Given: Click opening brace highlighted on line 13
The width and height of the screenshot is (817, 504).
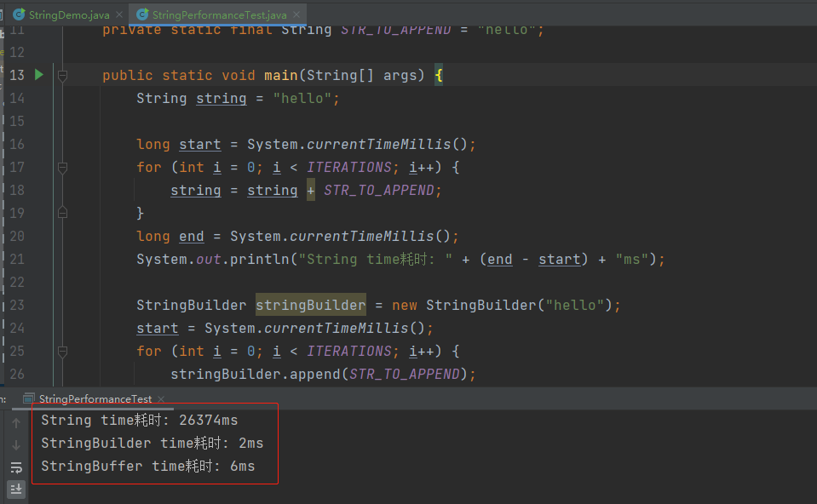Looking at the screenshot, I should (439, 76).
